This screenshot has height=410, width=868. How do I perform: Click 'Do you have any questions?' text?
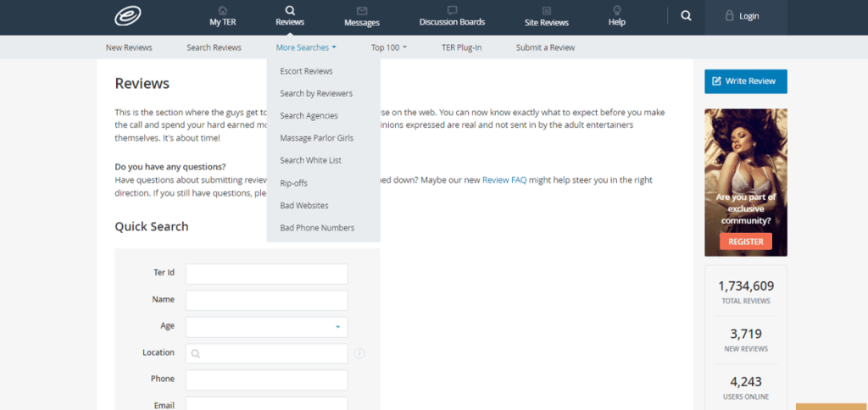[x=170, y=167]
